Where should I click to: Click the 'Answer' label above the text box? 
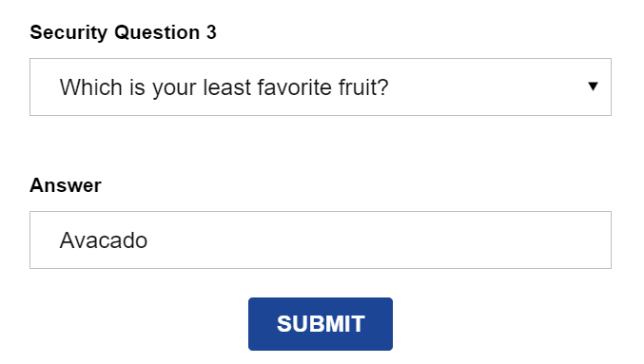[66, 185]
